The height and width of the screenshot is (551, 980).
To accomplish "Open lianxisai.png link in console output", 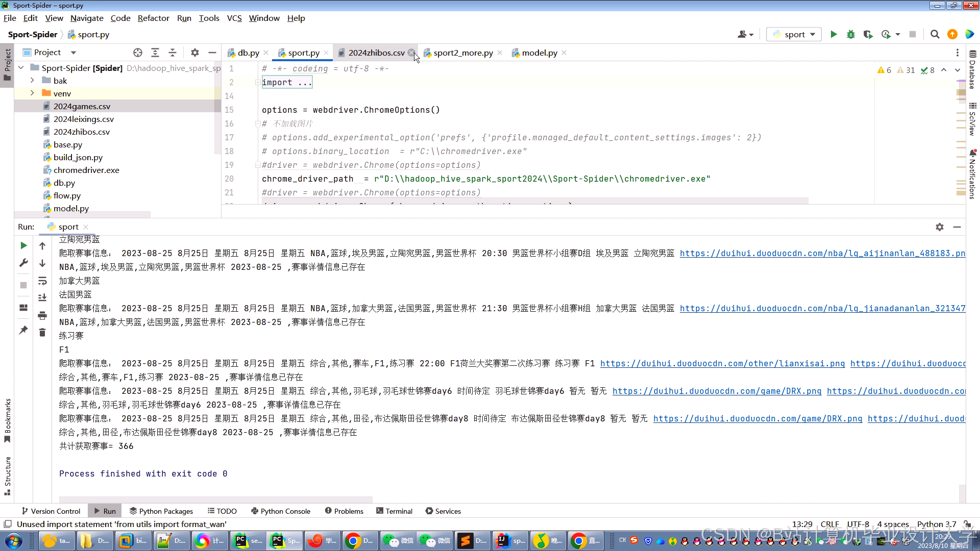I will pos(722,363).
